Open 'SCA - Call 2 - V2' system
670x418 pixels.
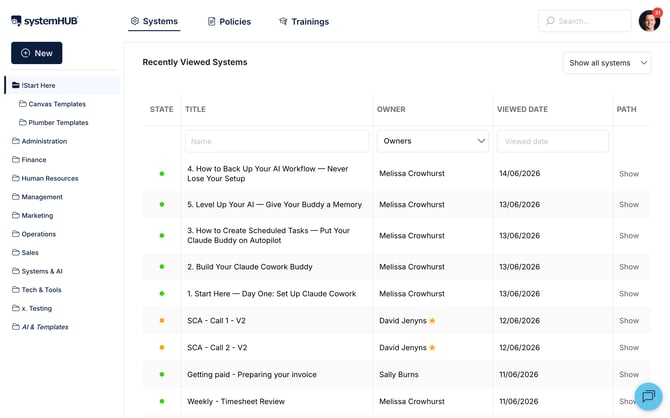click(217, 347)
